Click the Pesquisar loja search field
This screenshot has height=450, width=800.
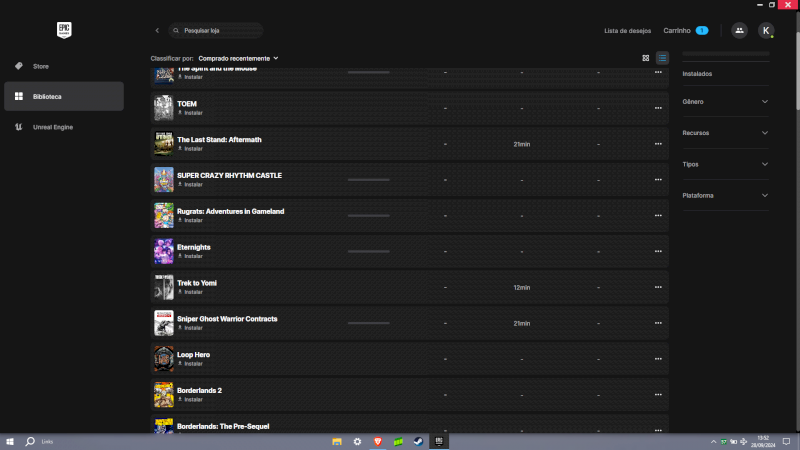click(x=216, y=31)
